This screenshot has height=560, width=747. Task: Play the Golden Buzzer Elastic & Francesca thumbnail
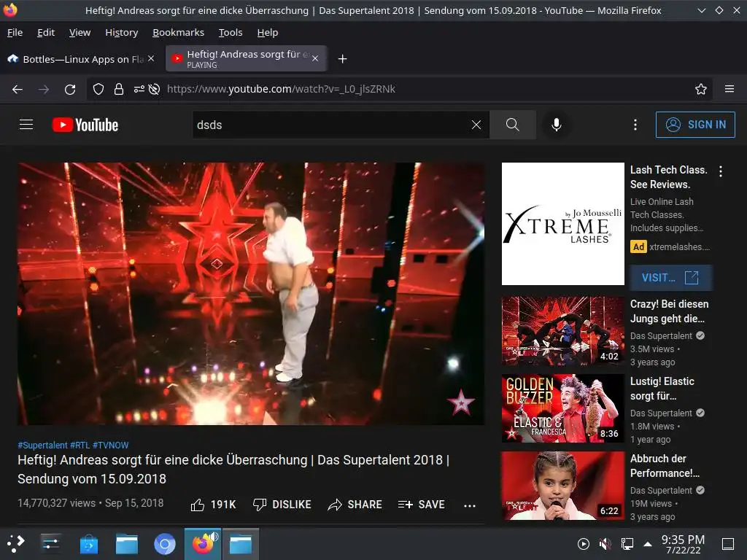[x=562, y=408]
